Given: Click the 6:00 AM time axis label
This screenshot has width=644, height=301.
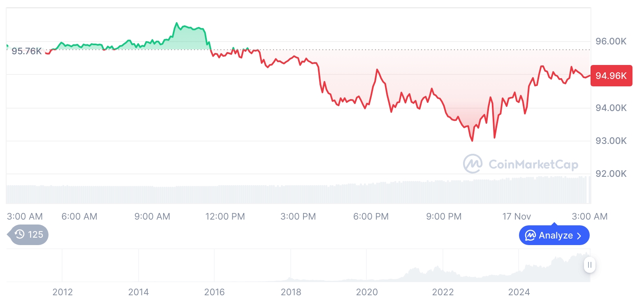Looking at the screenshot, I should pos(79,216).
